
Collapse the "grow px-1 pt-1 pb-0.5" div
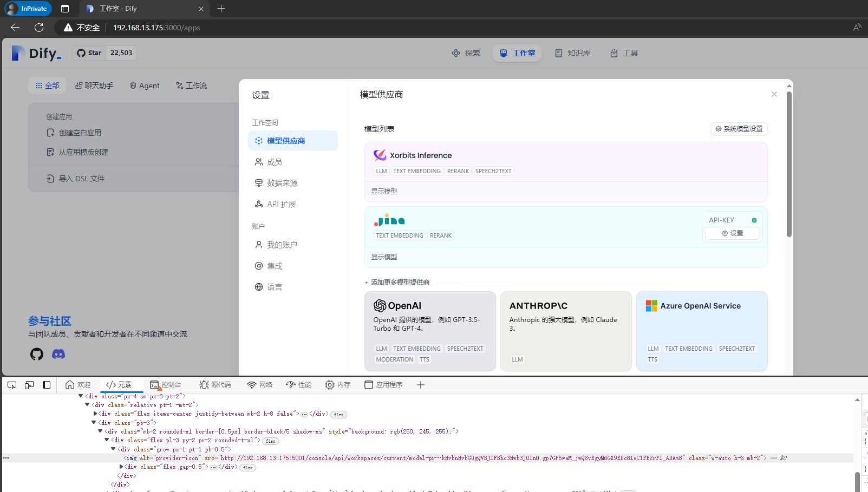[x=113, y=449]
